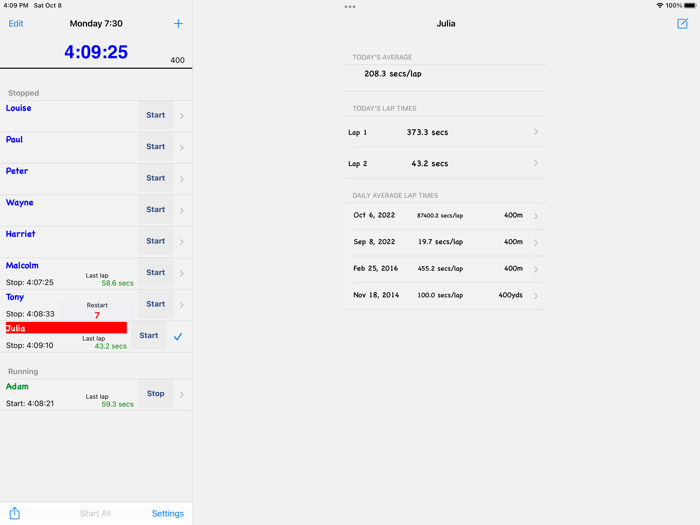Tap Adam's last lap 59.3 secs
The height and width of the screenshot is (525, 700).
117,404
